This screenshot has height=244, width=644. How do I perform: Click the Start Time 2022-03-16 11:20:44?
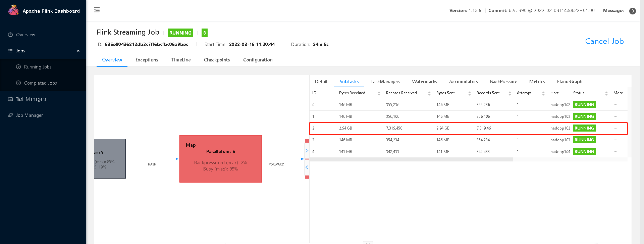tap(252, 44)
